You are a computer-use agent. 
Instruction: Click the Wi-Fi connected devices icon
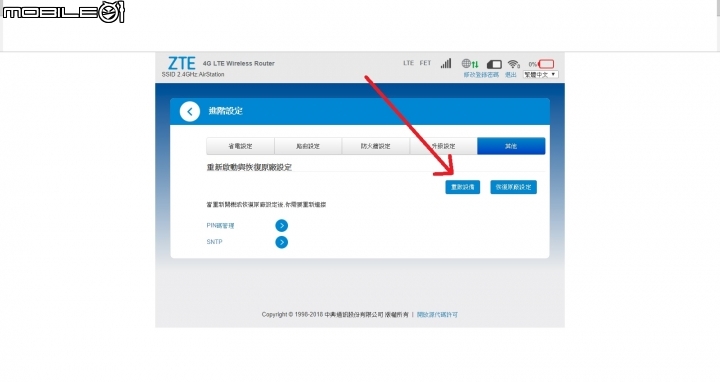pyautogui.click(x=514, y=64)
